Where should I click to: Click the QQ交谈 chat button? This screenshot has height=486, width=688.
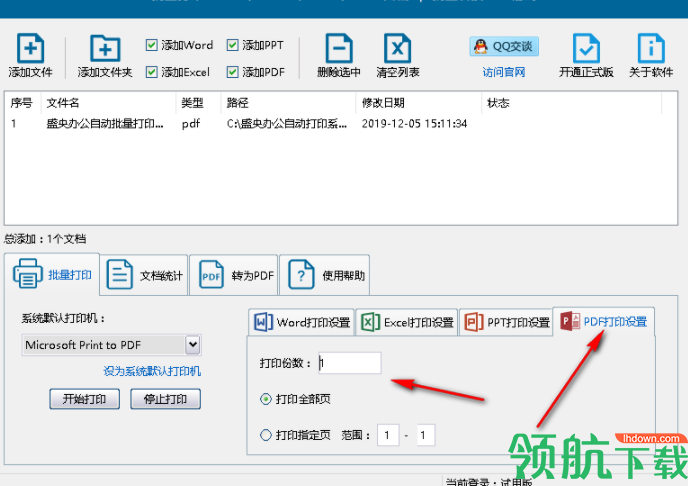(504, 46)
